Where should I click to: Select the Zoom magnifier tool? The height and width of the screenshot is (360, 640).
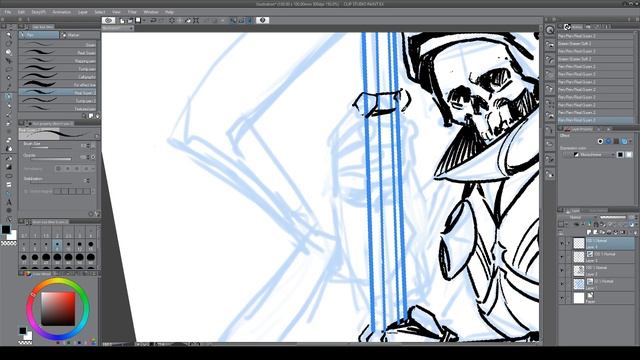coord(9,35)
